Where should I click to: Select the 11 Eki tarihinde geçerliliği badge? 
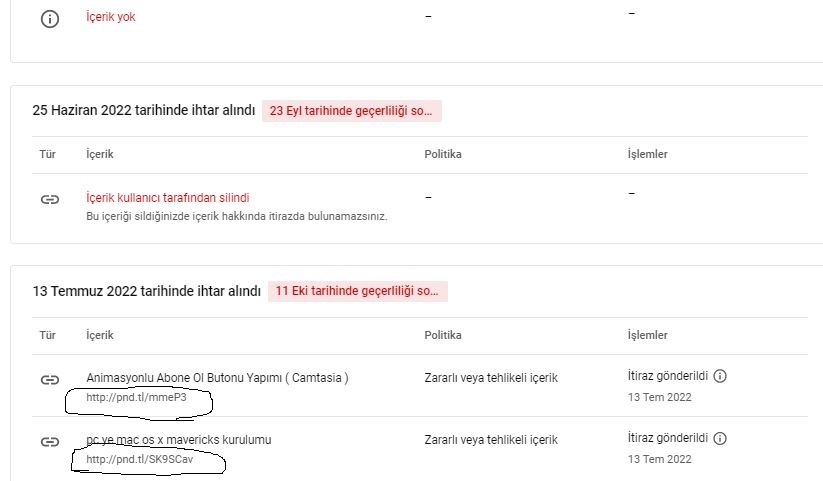click(357, 291)
